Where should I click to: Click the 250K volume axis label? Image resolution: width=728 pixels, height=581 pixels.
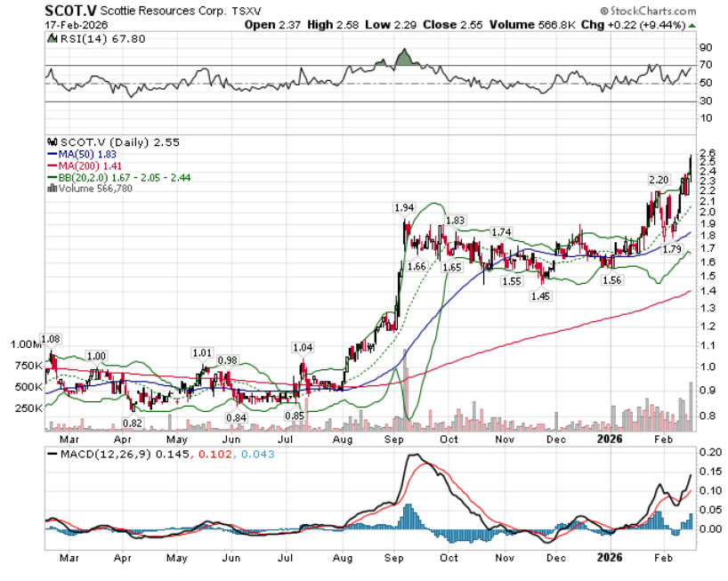point(28,408)
